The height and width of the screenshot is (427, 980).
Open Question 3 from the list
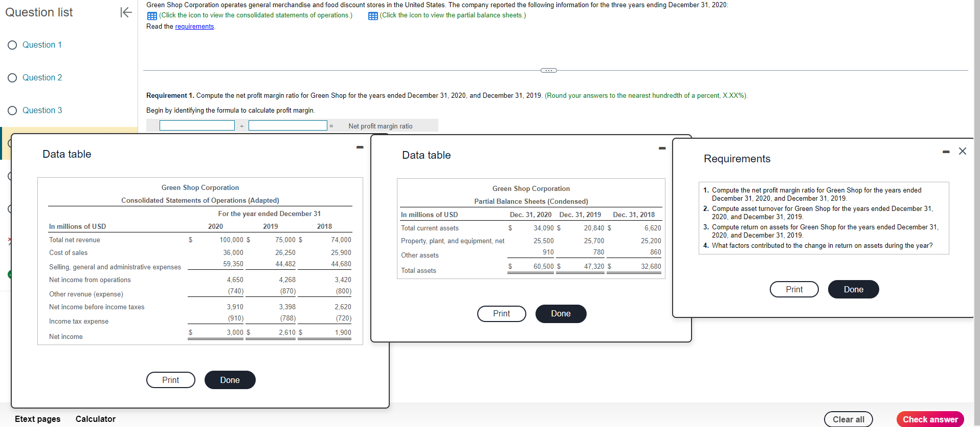[42, 111]
